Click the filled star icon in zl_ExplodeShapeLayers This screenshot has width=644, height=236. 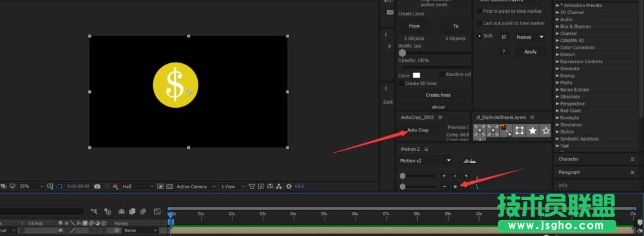click(533, 131)
